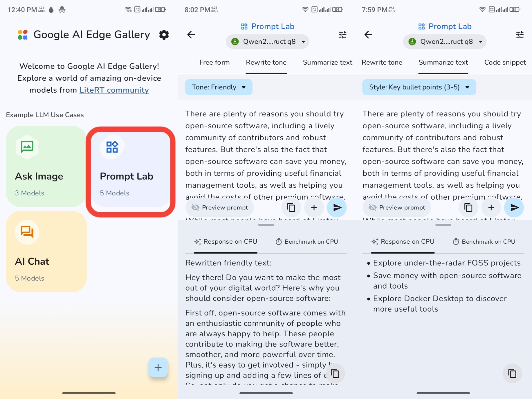Screen dimensions: 532x400
Task: Switch to the Free form tab
Action: (x=214, y=63)
